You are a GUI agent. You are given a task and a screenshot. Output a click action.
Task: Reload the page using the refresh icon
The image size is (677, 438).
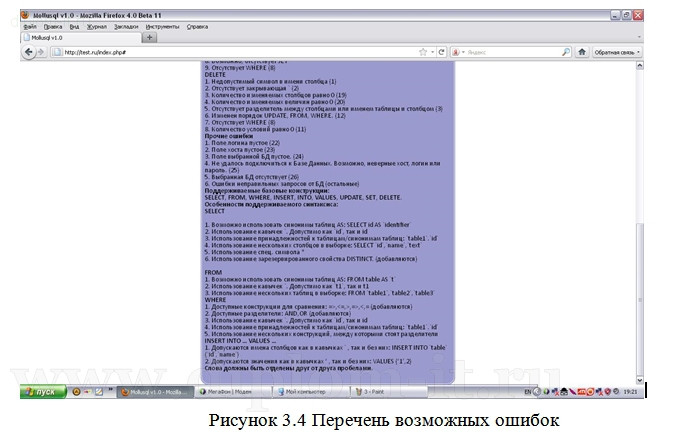[x=441, y=52]
